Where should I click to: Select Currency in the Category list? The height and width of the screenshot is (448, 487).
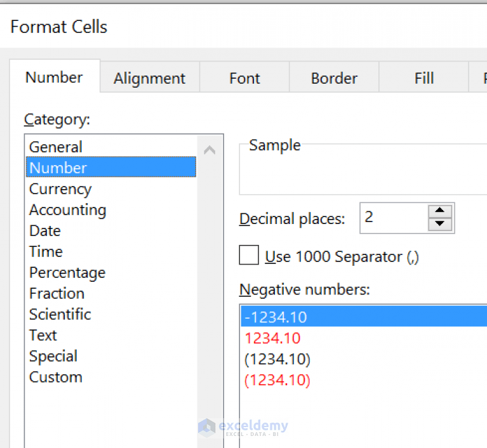(60, 189)
